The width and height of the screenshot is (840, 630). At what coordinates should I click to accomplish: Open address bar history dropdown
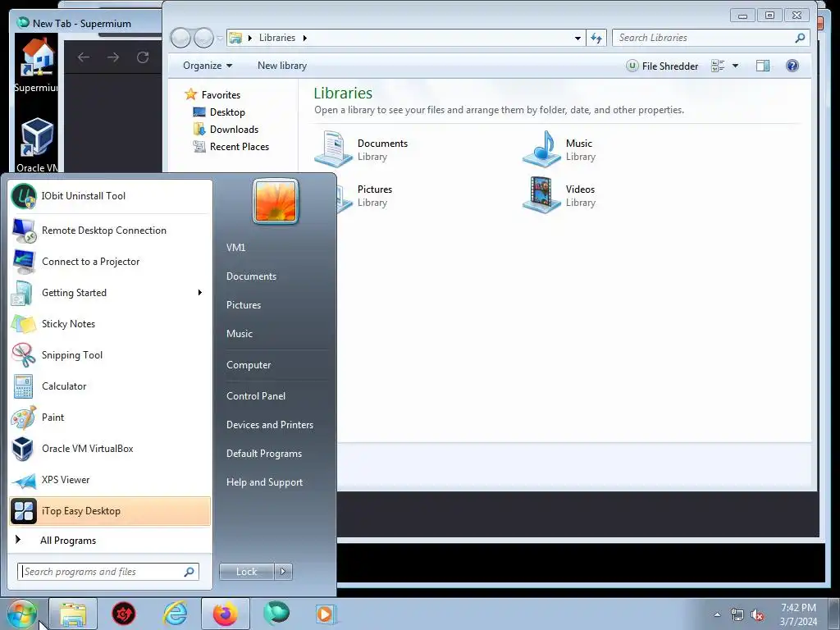click(577, 38)
